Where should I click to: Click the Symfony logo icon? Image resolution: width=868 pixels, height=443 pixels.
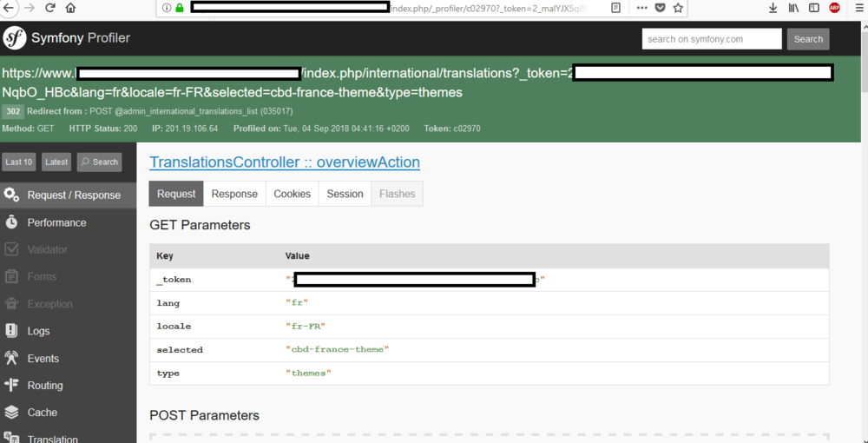(x=15, y=38)
